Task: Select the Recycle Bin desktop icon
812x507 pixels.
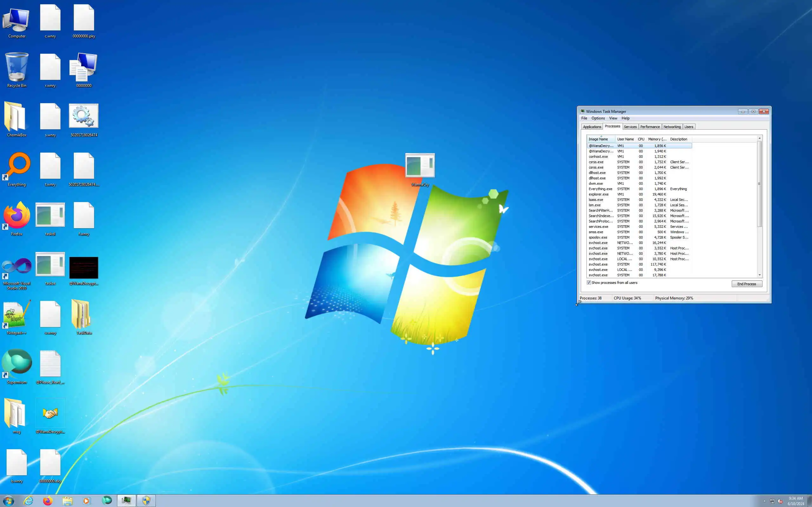Action: [16, 67]
